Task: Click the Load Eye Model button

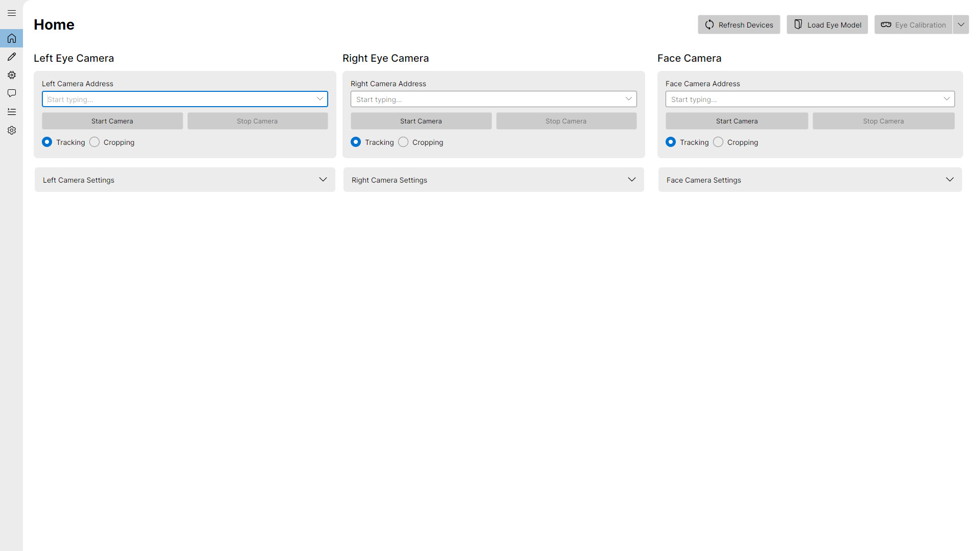Action: pyautogui.click(x=827, y=25)
